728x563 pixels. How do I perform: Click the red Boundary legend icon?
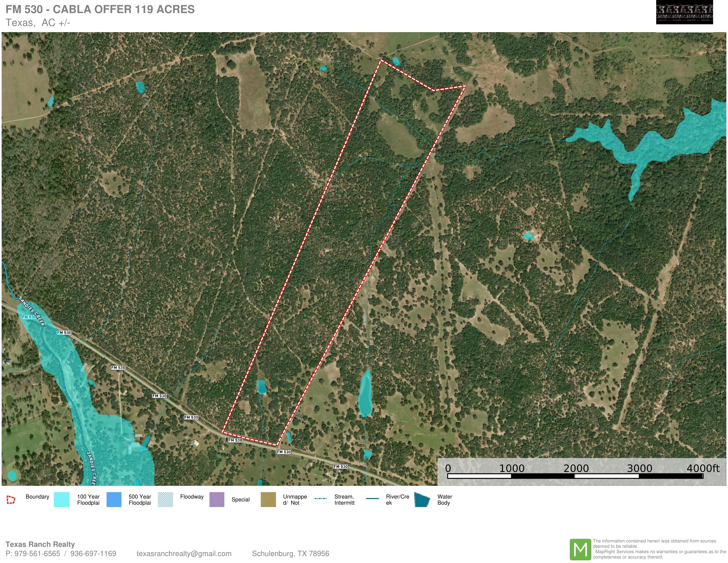coord(11,500)
